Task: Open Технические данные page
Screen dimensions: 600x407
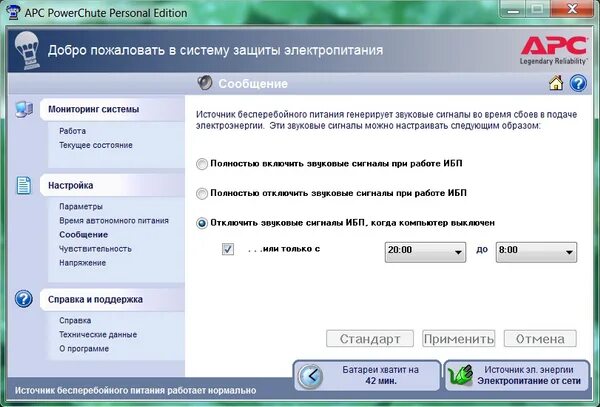Action: [x=98, y=335]
